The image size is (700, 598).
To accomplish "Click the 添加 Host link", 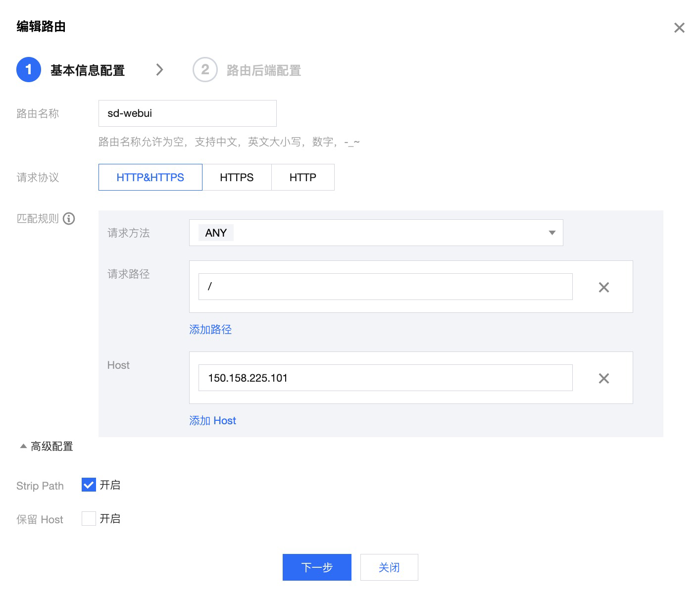I will (x=212, y=420).
